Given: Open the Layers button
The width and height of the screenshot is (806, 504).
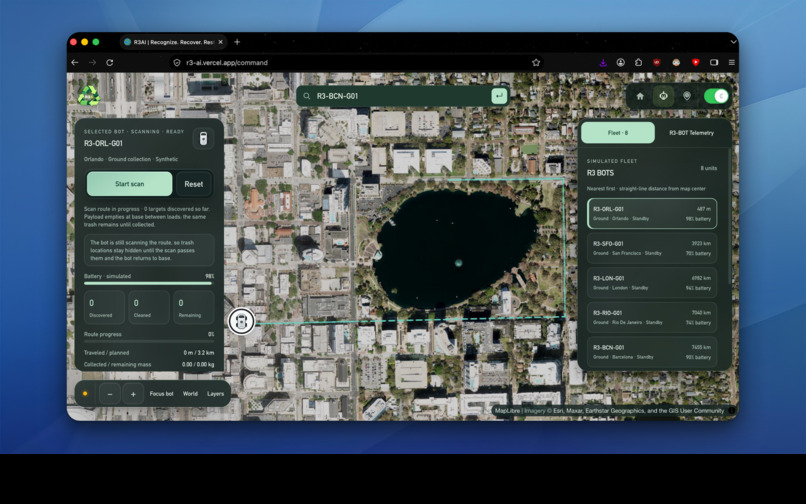Looking at the screenshot, I should coord(215,394).
